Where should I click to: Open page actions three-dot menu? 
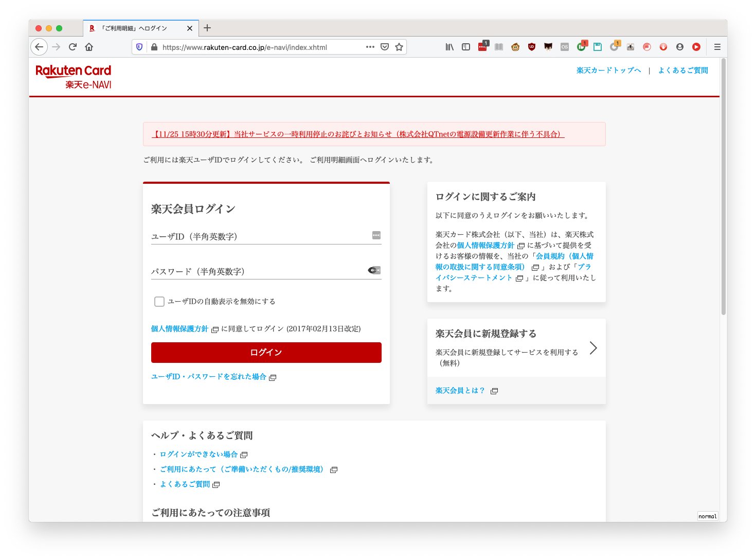[370, 47]
